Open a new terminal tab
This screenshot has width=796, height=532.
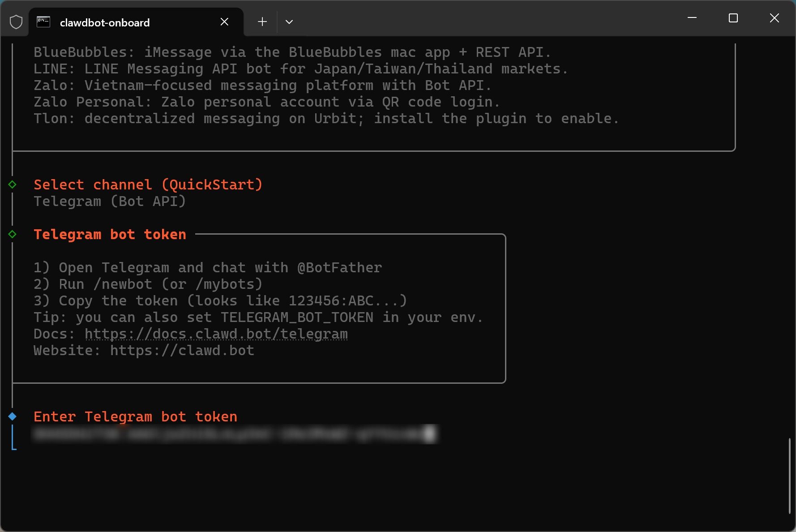tap(262, 22)
